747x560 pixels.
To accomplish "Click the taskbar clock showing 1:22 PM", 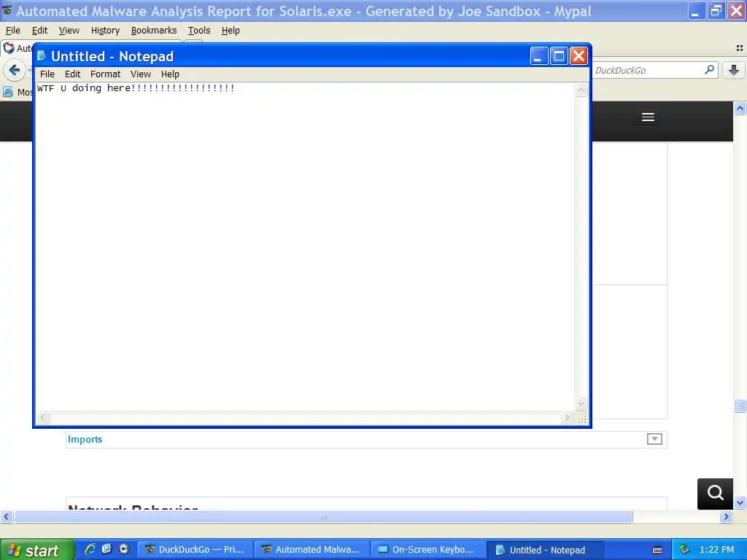I will [x=716, y=550].
